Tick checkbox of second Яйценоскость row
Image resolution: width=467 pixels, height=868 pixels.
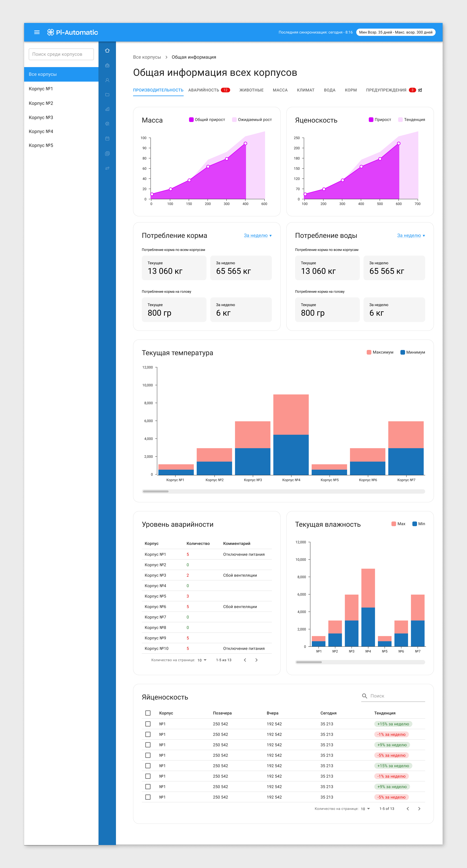(x=148, y=734)
